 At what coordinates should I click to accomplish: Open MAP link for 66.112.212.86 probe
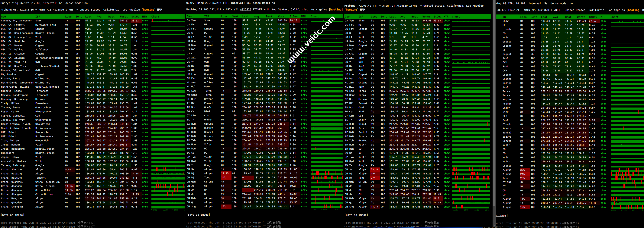click(160, 10)
